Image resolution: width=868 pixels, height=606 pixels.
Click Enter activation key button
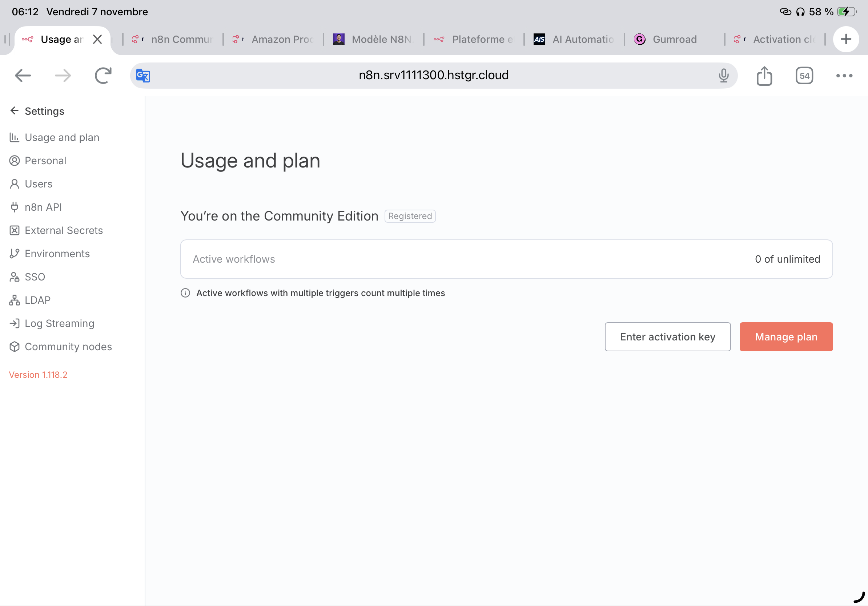[x=667, y=337]
